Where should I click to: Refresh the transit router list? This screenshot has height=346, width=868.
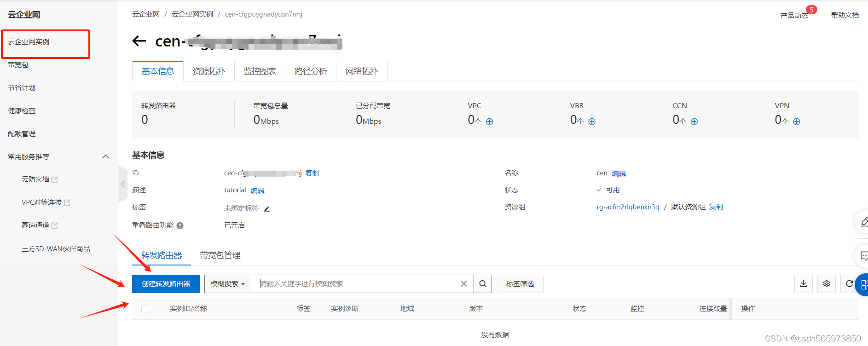(849, 284)
